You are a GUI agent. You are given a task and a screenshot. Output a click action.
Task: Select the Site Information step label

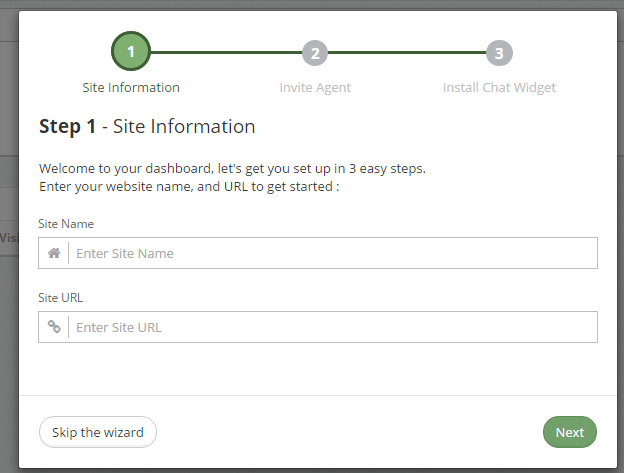pyautogui.click(x=131, y=87)
